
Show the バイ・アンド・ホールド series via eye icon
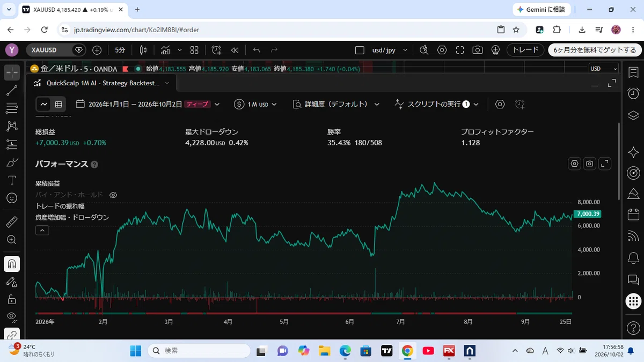point(113,195)
